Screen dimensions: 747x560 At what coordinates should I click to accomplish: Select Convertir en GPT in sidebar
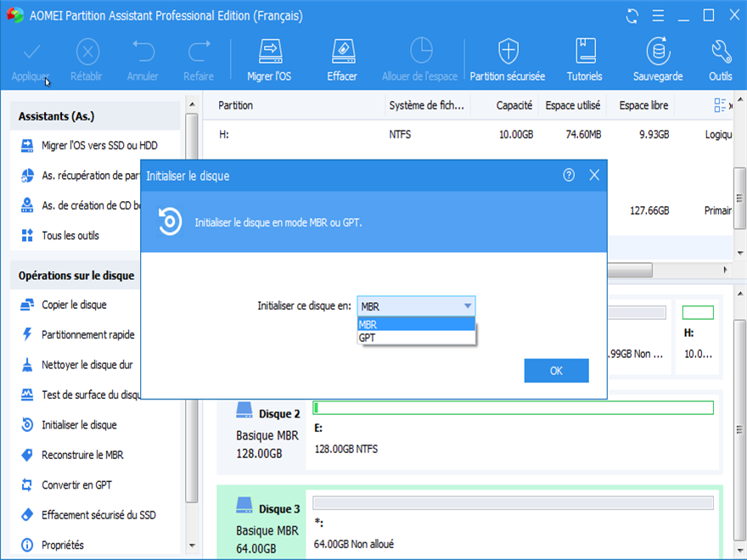pos(76,485)
